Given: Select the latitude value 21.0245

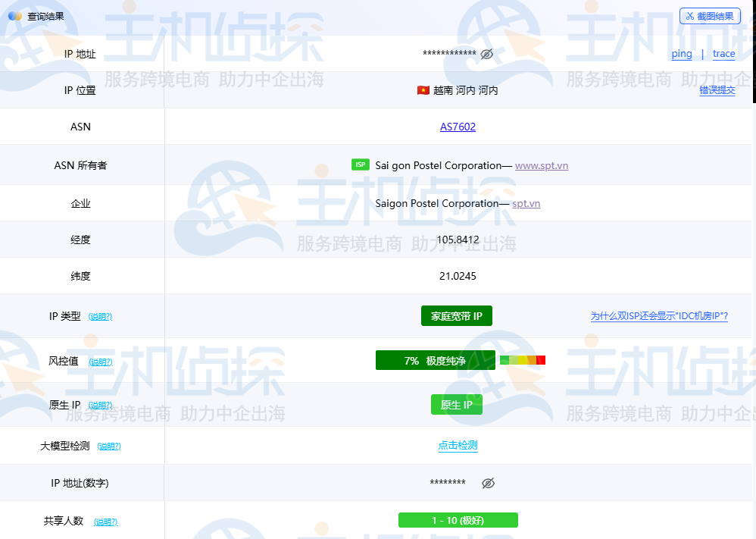Looking at the screenshot, I should tap(458, 276).
